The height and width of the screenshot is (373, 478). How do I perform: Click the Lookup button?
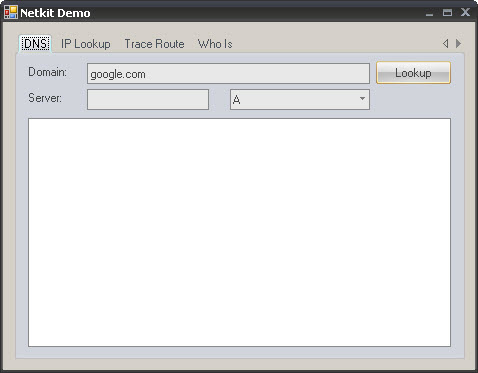(x=413, y=73)
